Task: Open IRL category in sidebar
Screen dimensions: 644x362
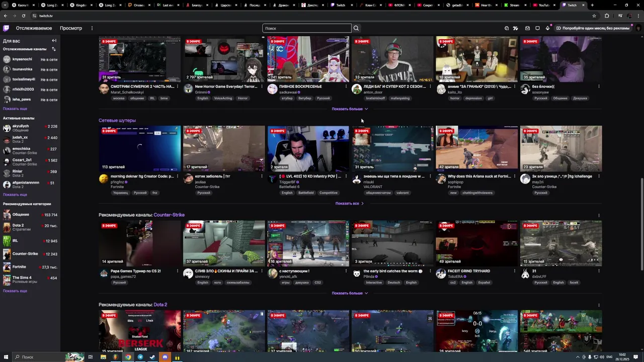Action: tap(30, 241)
